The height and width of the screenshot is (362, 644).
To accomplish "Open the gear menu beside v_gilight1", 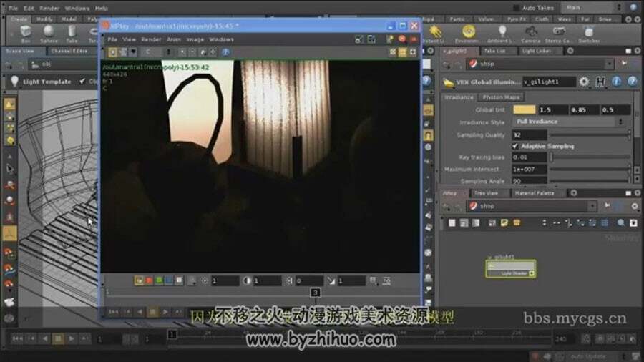I will pyautogui.click(x=584, y=82).
